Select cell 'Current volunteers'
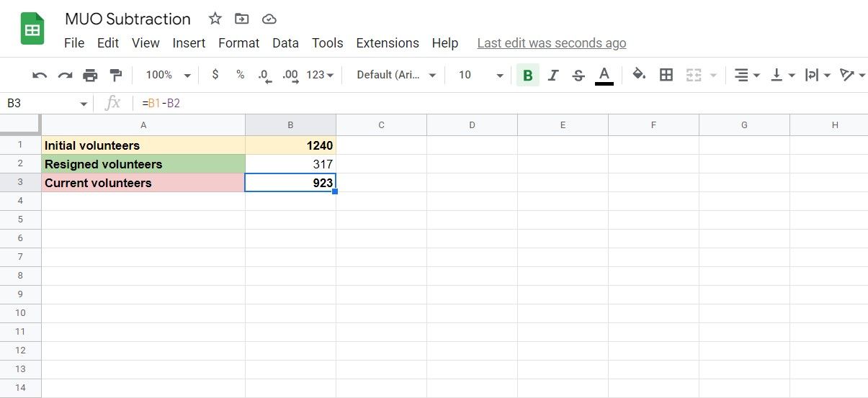This screenshot has height=398, width=868. click(x=143, y=183)
